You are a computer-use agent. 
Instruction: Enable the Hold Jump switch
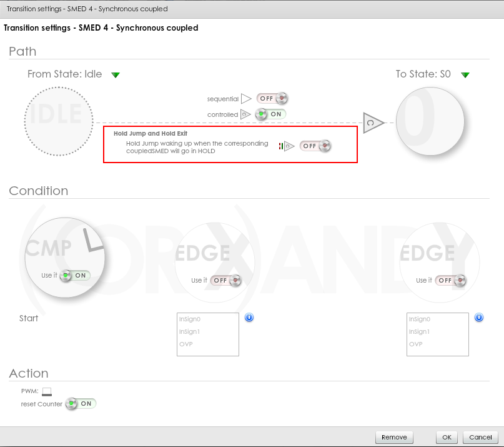[x=315, y=146]
